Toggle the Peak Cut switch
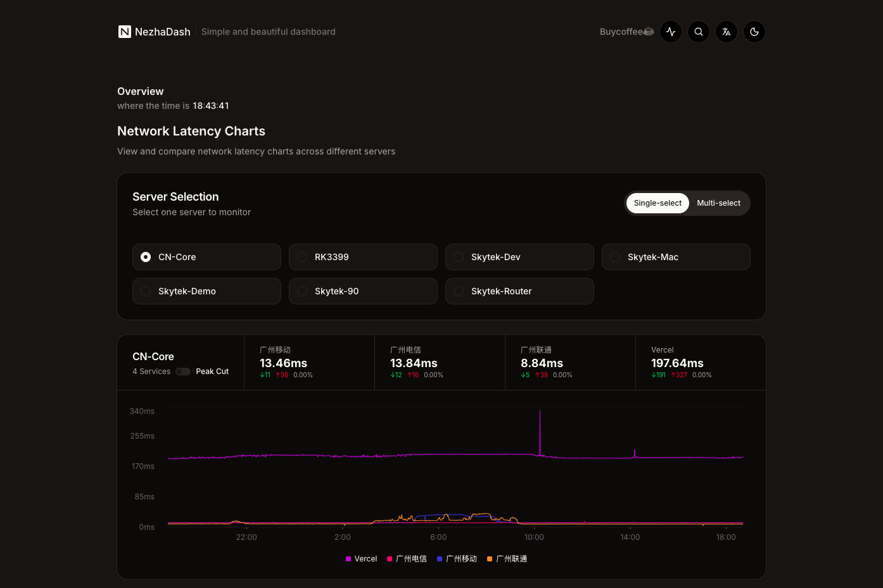Screen dimensions: 883x588 [183, 372]
